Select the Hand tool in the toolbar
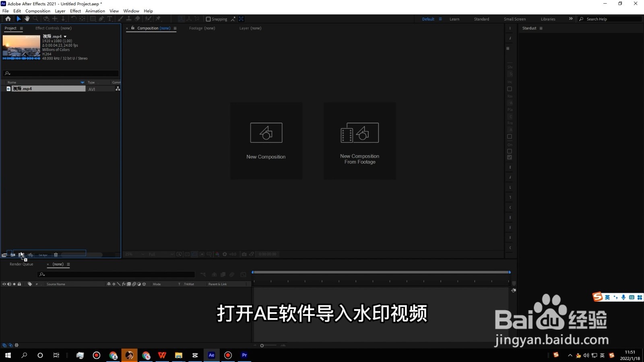The image size is (644, 362). pyautogui.click(x=27, y=19)
